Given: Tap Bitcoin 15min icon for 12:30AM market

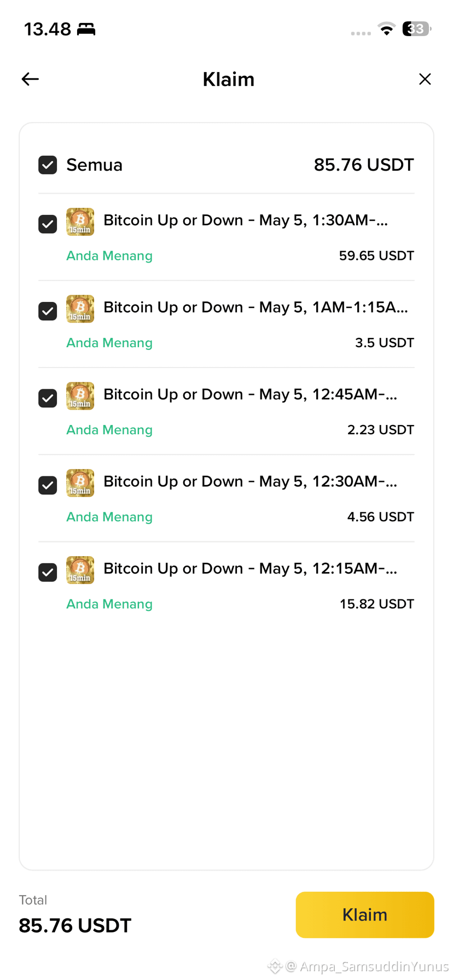Looking at the screenshot, I should coord(80,483).
